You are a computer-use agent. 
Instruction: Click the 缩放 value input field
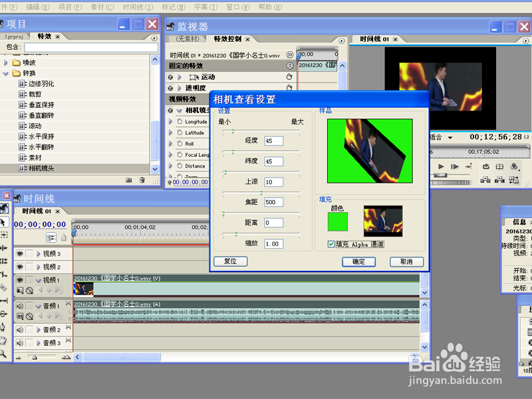[x=274, y=243]
